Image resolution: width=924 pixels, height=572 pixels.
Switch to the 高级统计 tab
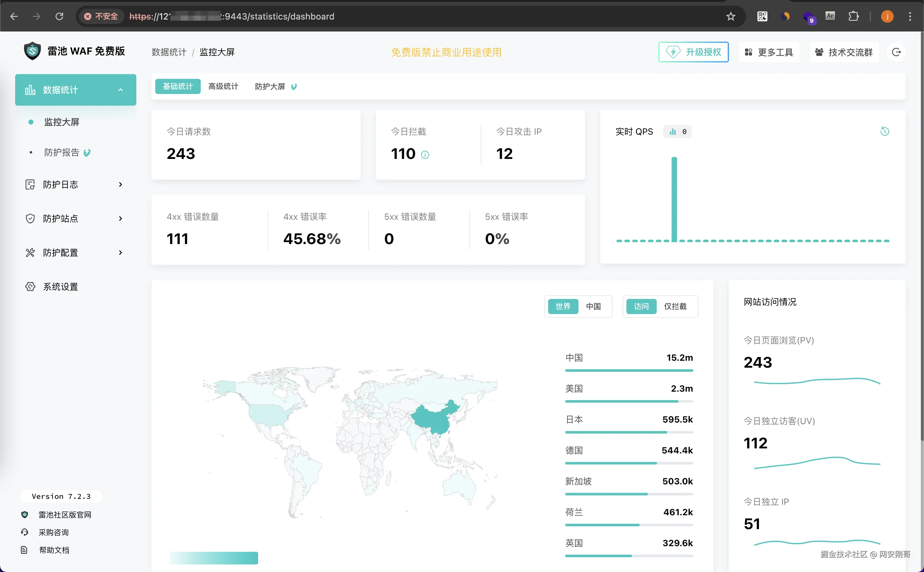pos(223,87)
